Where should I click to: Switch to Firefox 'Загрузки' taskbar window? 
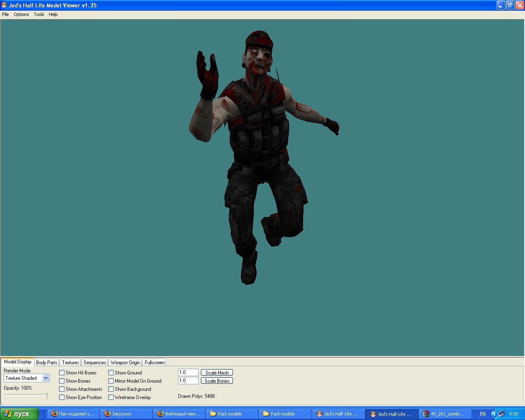(x=126, y=414)
